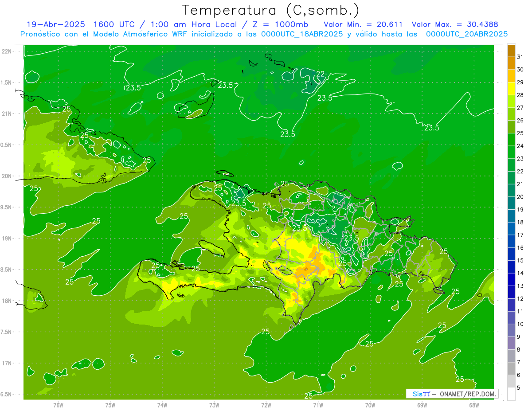
Task: Click the "(23.5" contour label near 75W
Action: pos(132,88)
